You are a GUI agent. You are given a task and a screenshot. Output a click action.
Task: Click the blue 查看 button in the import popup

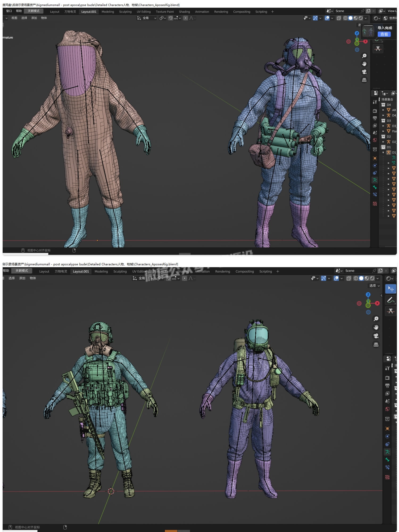(384, 34)
